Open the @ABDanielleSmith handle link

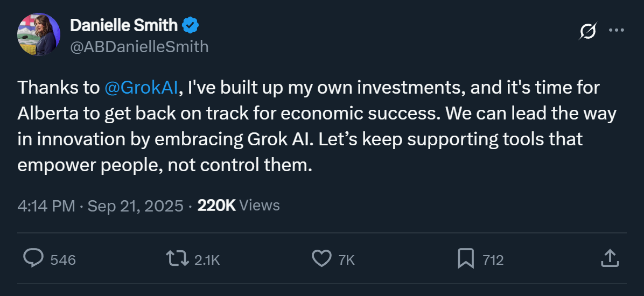[x=139, y=47]
